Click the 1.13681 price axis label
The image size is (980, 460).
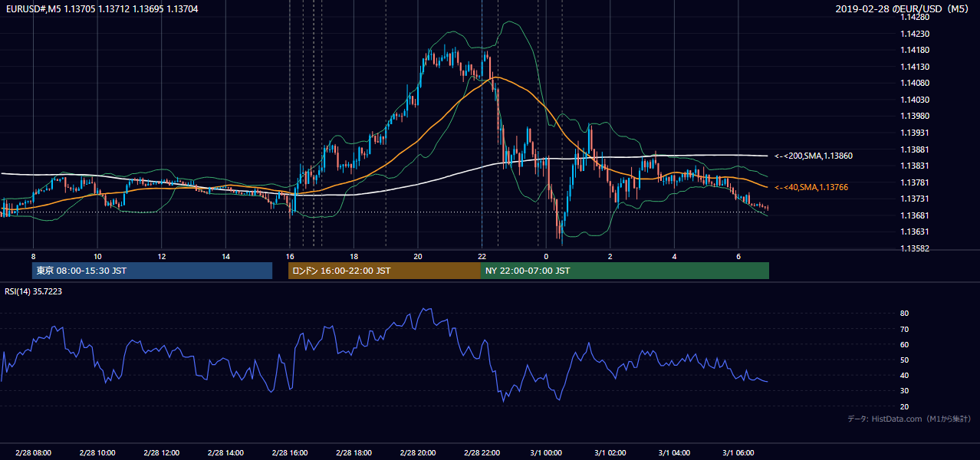(914, 215)
